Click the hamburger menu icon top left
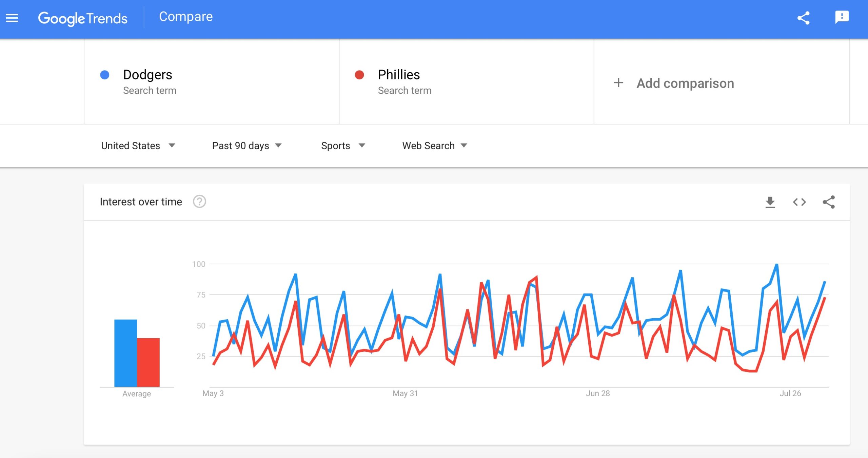868x458 pixels. click(x=13, y=17)
